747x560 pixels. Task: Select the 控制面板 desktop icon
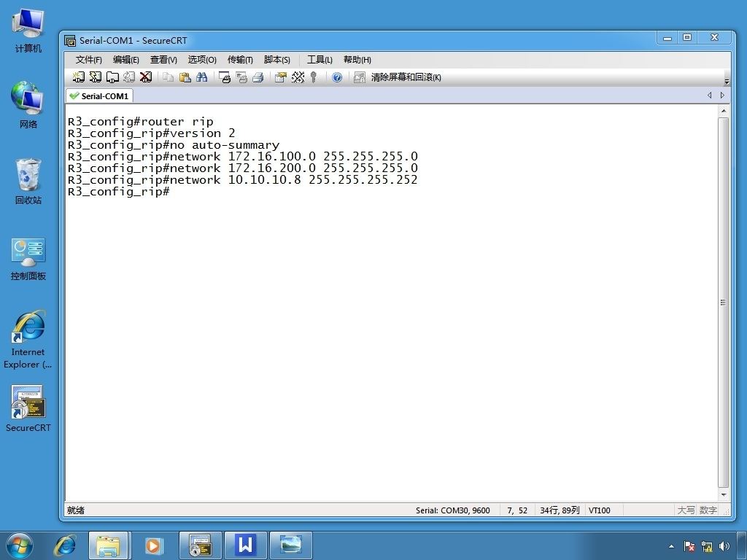point(28,259)
